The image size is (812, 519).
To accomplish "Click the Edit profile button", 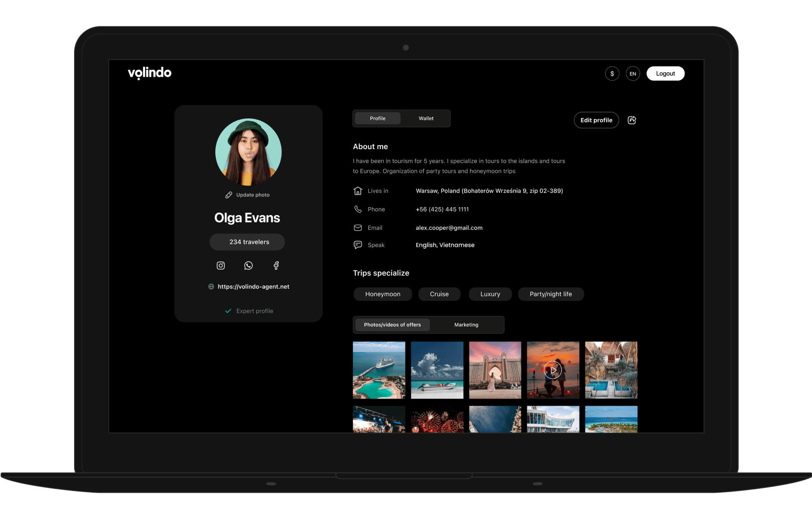I will pos(596,120).
